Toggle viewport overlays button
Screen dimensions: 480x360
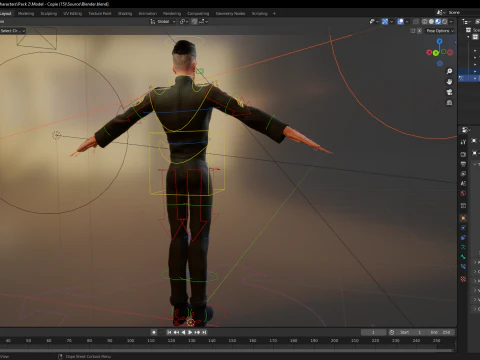coord(400,22)
